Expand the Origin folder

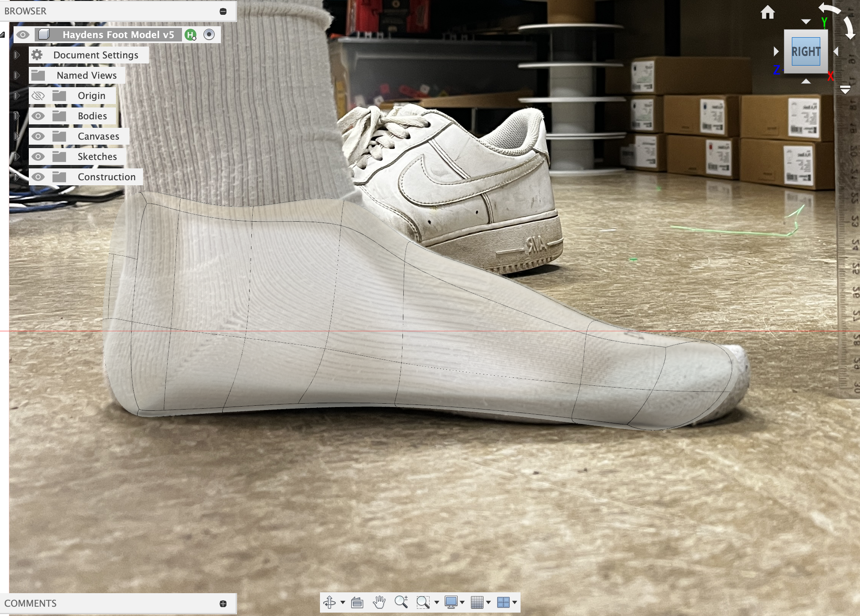click(17, 96)
